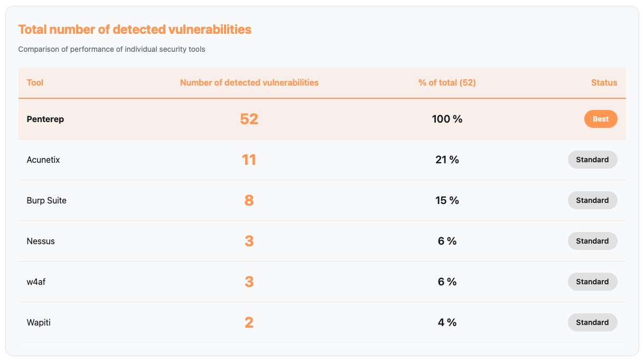
Task: Click the 21 % value for Acunetix
Action: (x=447, y=160)
